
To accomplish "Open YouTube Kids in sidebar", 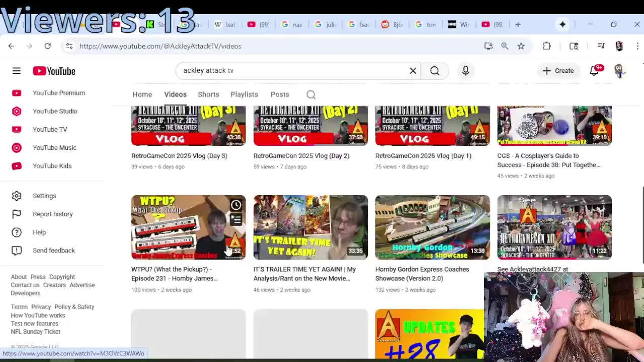I will (53, 166).
